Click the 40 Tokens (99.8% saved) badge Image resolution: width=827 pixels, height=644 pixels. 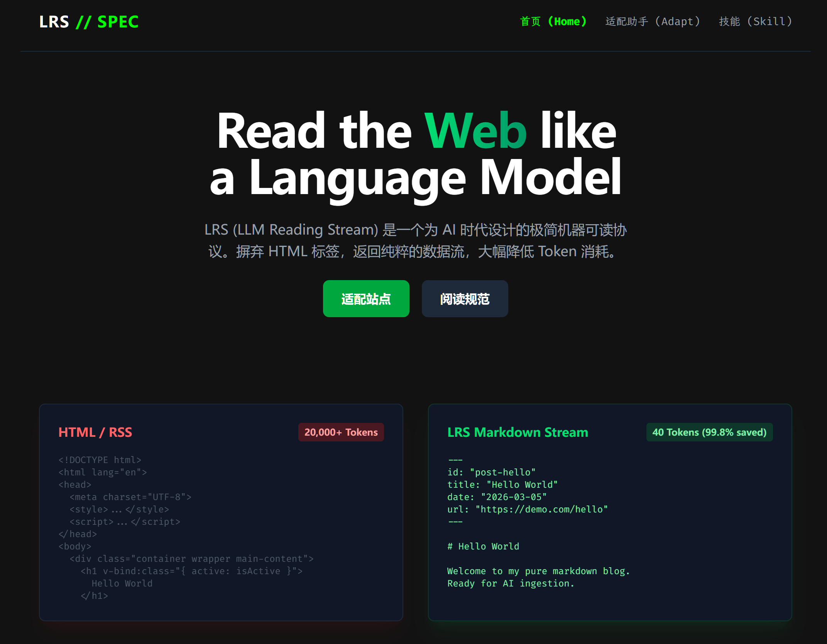[x=709, y=432]
